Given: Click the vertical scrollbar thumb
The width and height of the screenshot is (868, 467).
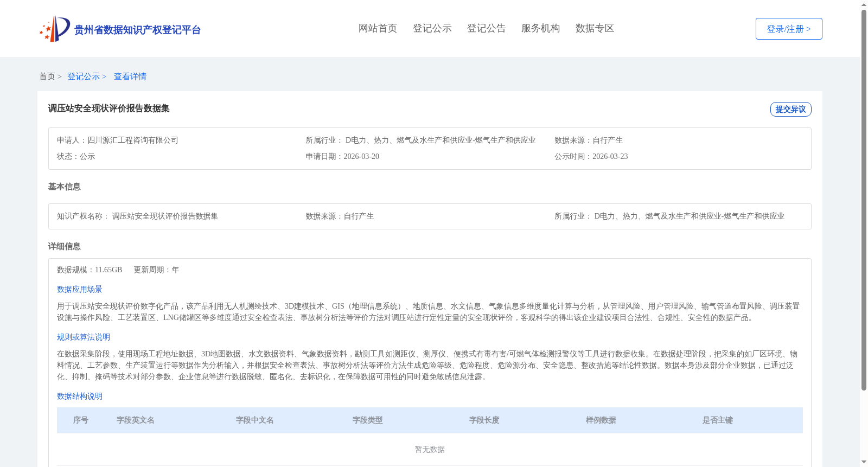Looking at the screenshot, I should 864,200.
